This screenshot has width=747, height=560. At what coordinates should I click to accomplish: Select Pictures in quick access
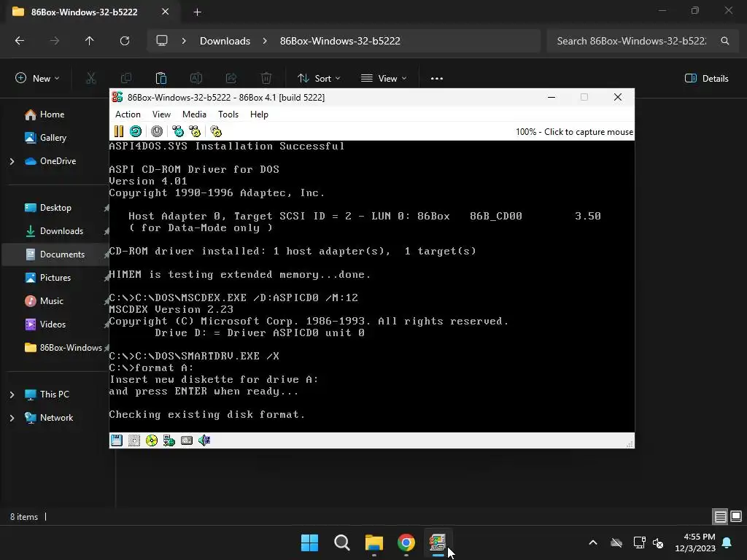(55, 278)
